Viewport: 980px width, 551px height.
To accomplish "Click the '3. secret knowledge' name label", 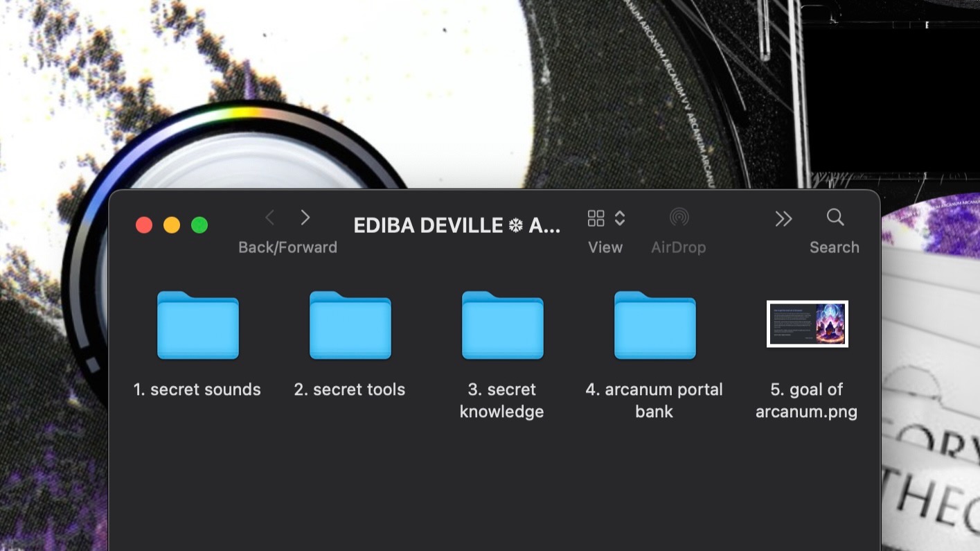I will pos(501,401).
